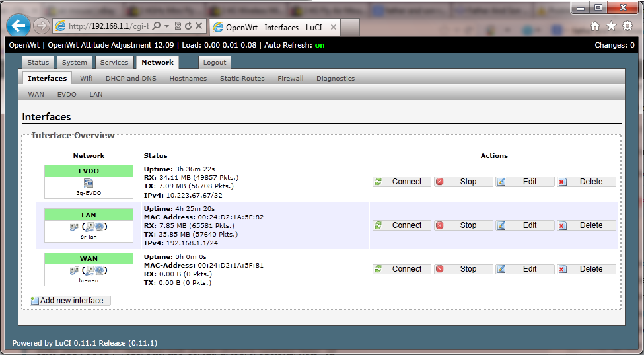Click LAN MAC-Address 00:24:D2:1A:5F:82 text
The image size is (644, 355).
[203, 217]
